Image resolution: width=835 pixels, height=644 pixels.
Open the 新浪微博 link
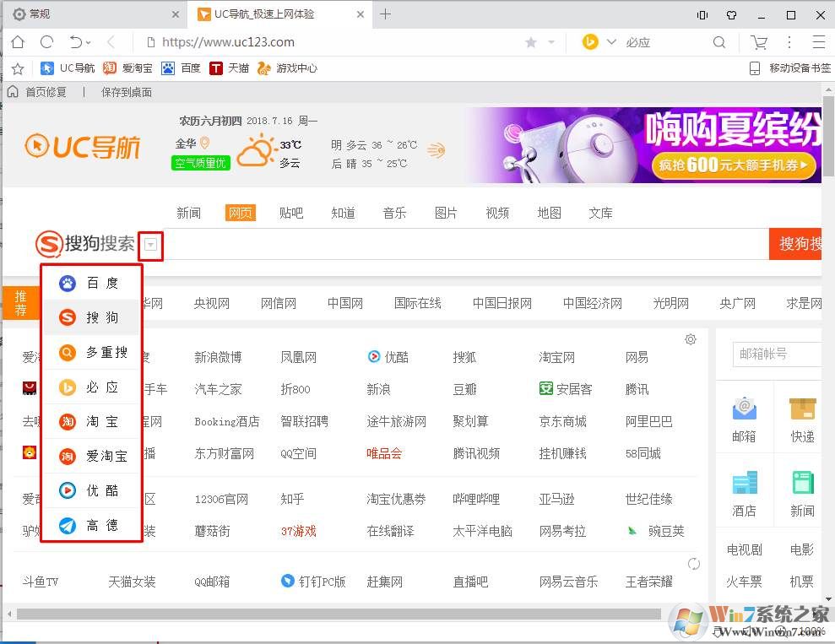[x=218, y=357]
